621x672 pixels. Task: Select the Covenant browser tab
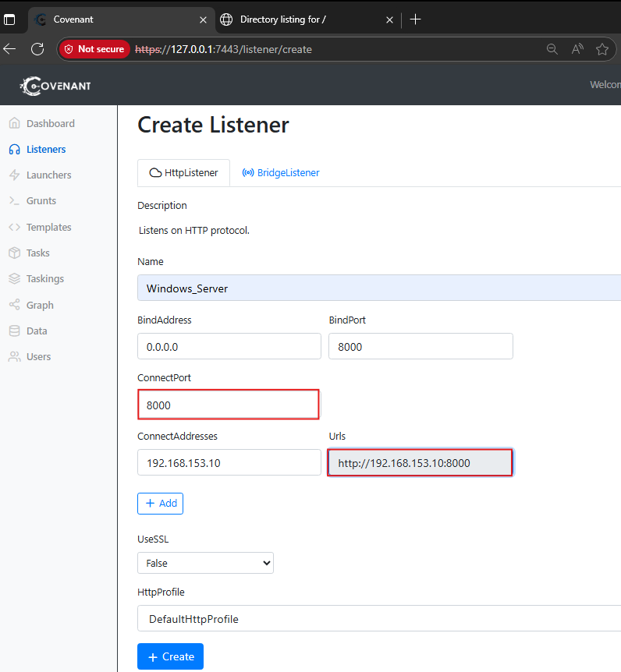[121, 19]
